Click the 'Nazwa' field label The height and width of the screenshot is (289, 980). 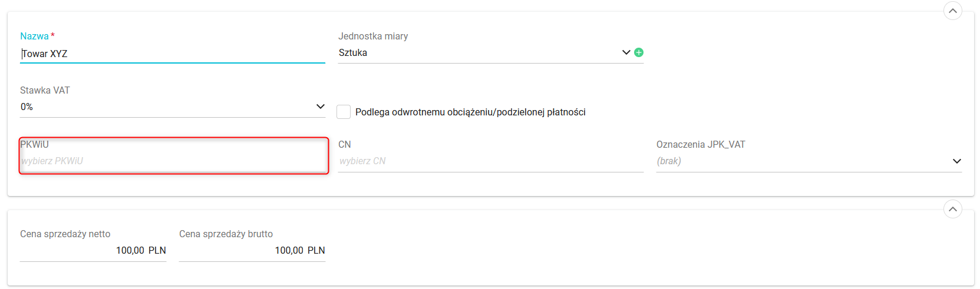[34, 36]
